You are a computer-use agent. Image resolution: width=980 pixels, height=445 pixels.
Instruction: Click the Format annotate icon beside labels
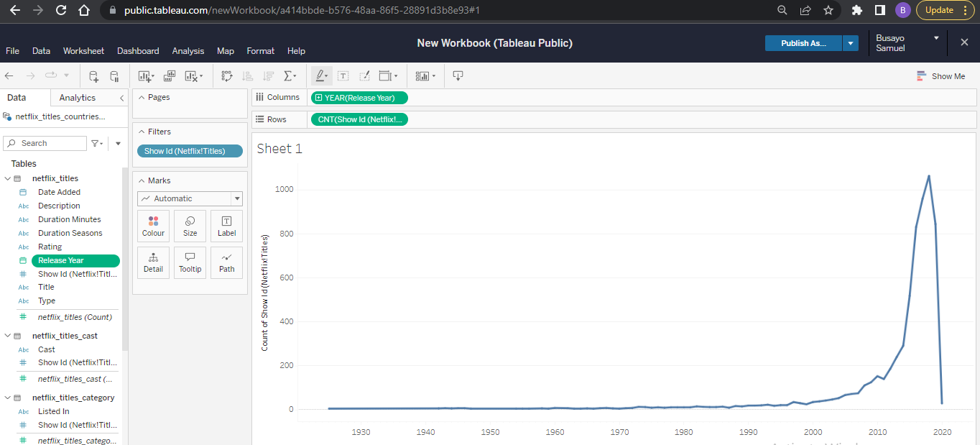(364, 76)
